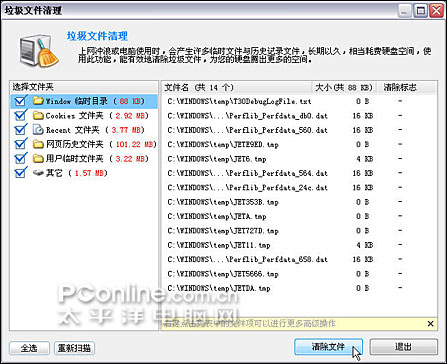The height and width of the screenshot is (364, 447).
Task: Sort by the 文件名 column header
Action: pos(237,87)
